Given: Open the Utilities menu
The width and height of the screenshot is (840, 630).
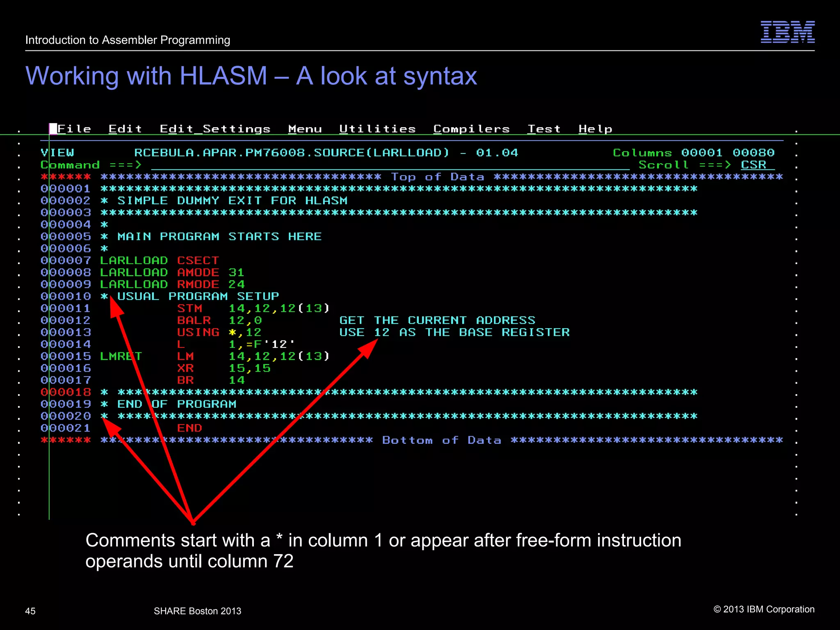Looking at the screenshot, I should pos(377,129).
